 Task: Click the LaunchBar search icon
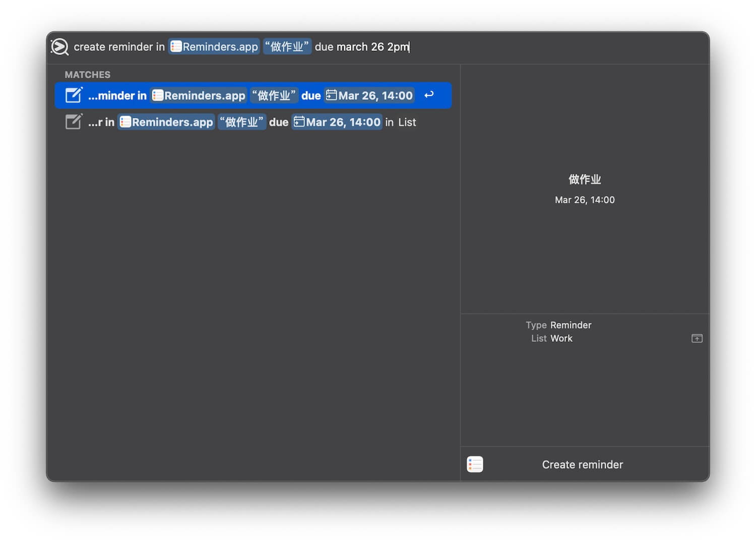coord(60,47)
